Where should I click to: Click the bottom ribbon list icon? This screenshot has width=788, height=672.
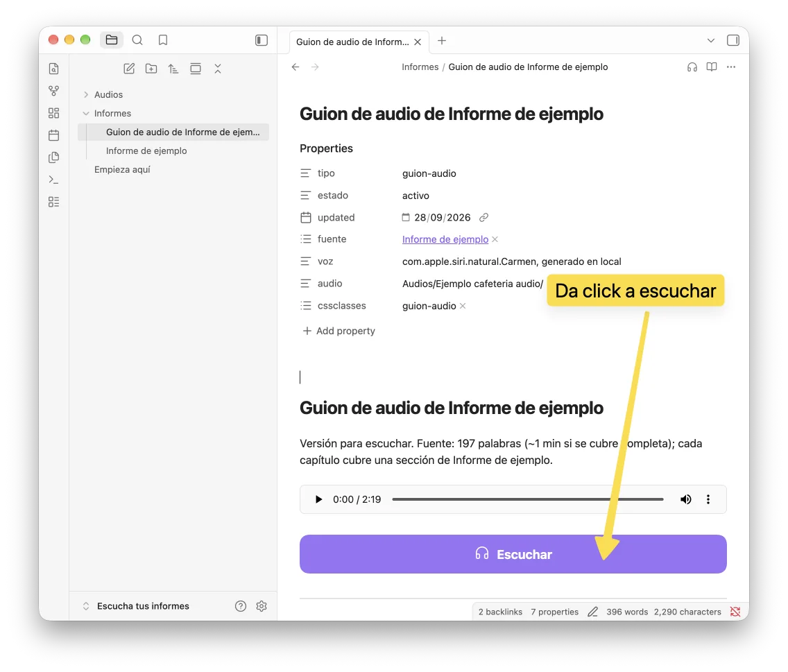pos(54,202)
